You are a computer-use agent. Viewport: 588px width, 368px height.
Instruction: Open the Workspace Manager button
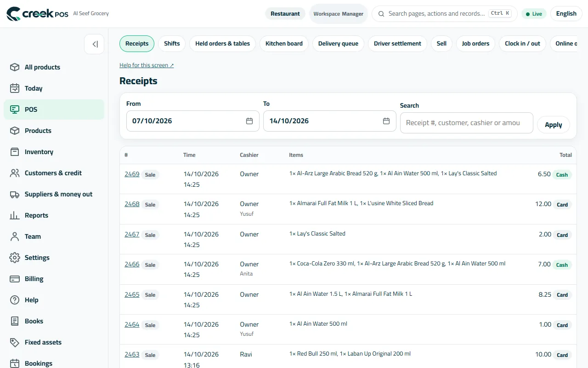[x=339, y=14]
